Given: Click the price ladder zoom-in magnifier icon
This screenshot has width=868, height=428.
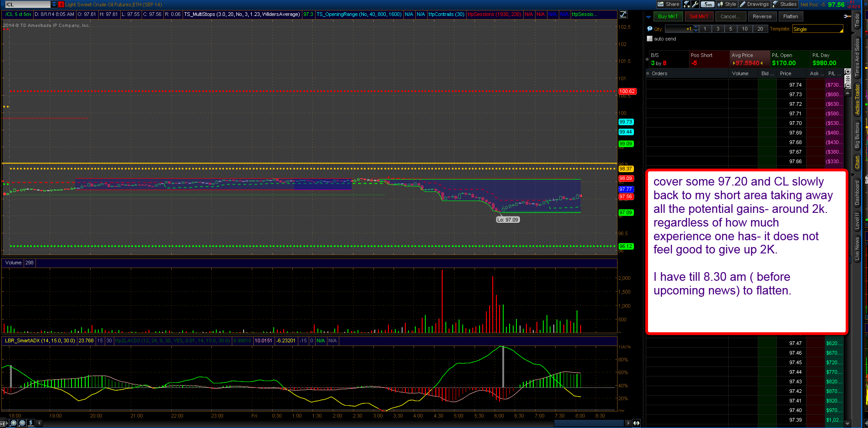Looking at the screenshot, I should 848,72.
